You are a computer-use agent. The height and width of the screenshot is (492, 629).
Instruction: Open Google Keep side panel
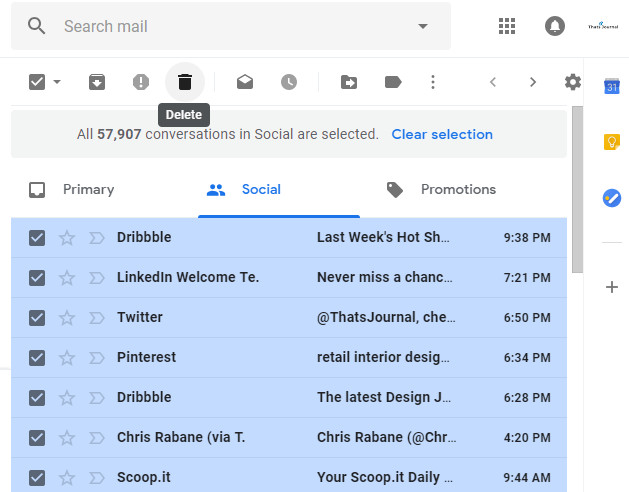click(612, 142)
